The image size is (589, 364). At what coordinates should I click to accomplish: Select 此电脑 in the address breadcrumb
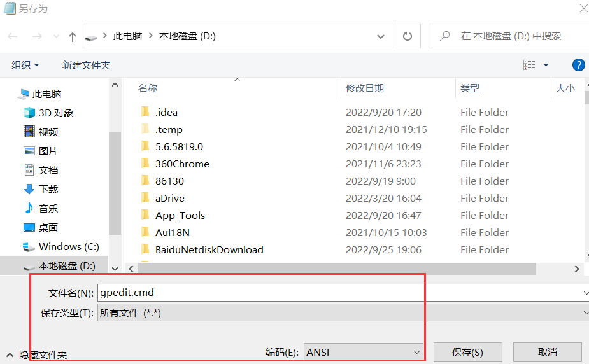[x=128, y=36]
